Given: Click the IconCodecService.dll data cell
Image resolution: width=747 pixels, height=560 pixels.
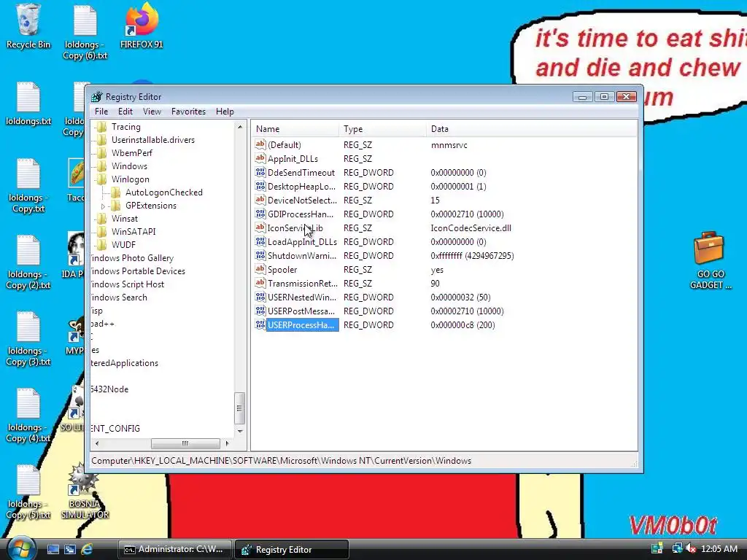Looking at the screenshot, I should [x=471, y=228].
